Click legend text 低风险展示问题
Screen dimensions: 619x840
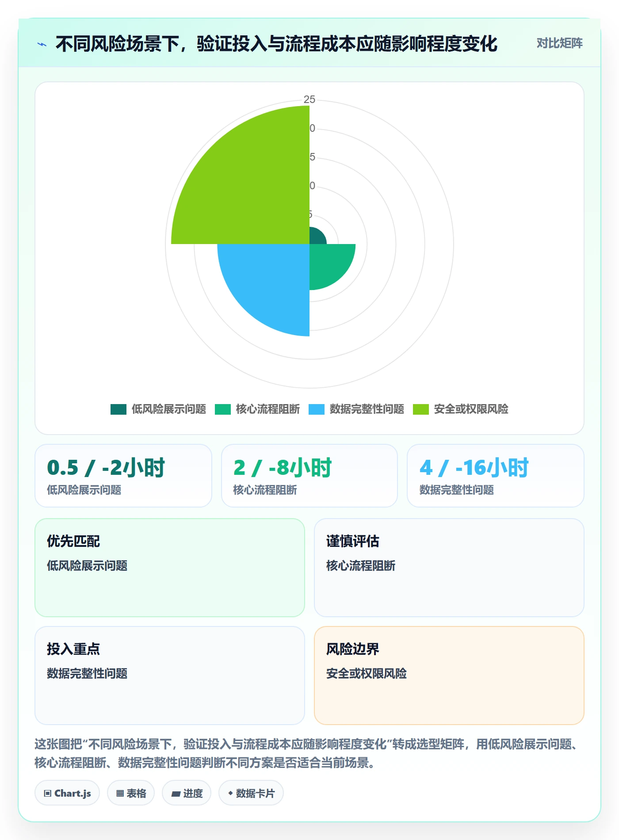[169, 409]
